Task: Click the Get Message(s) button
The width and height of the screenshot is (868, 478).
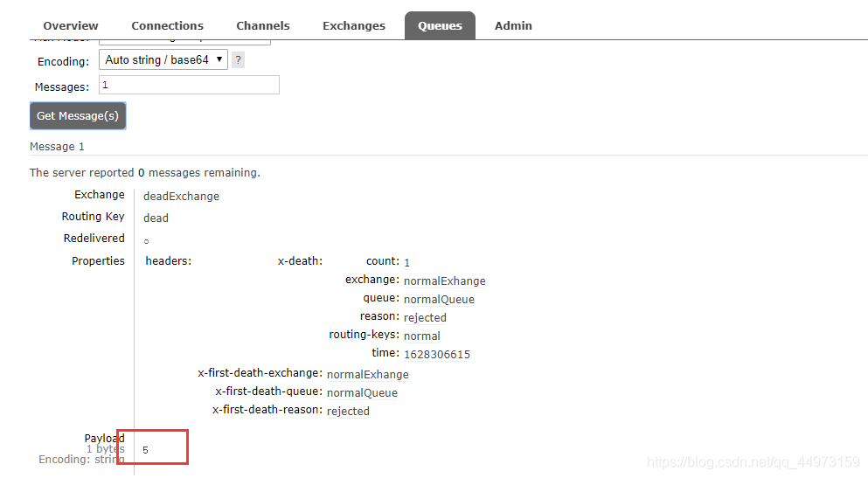Action: pyautogui.click(x=78, y=116)
